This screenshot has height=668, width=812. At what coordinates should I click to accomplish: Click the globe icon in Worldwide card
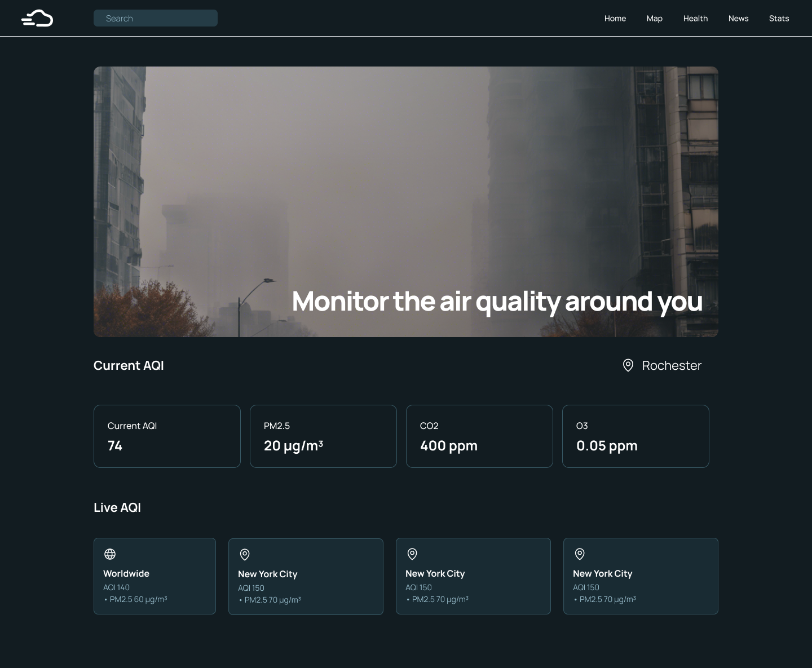pyautogui.click(x=110, y=554)
